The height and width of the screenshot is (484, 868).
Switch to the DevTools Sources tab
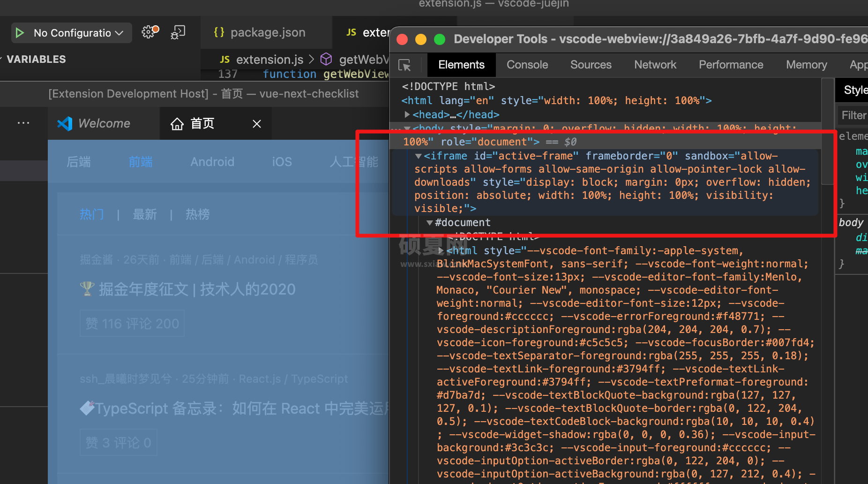[x=591, y=65]
